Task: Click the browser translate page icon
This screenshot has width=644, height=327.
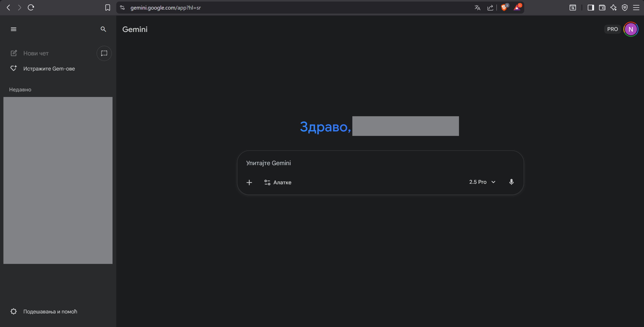Action: pos(477,8)
